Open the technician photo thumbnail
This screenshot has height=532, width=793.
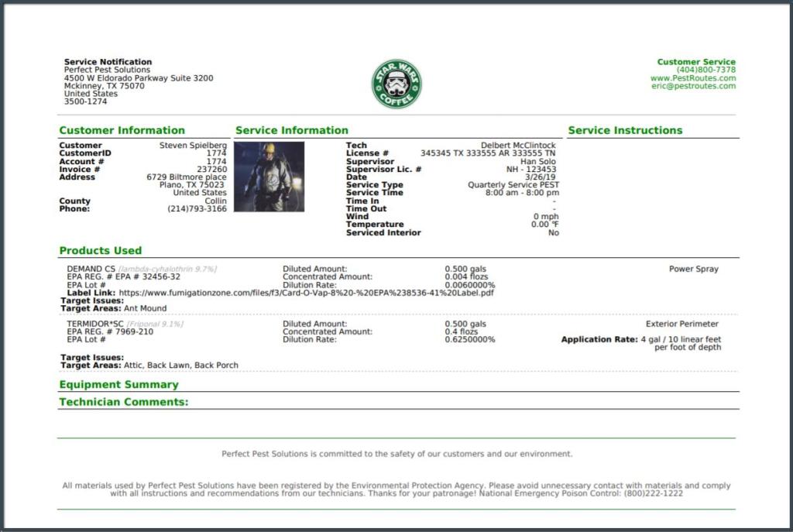269,177
